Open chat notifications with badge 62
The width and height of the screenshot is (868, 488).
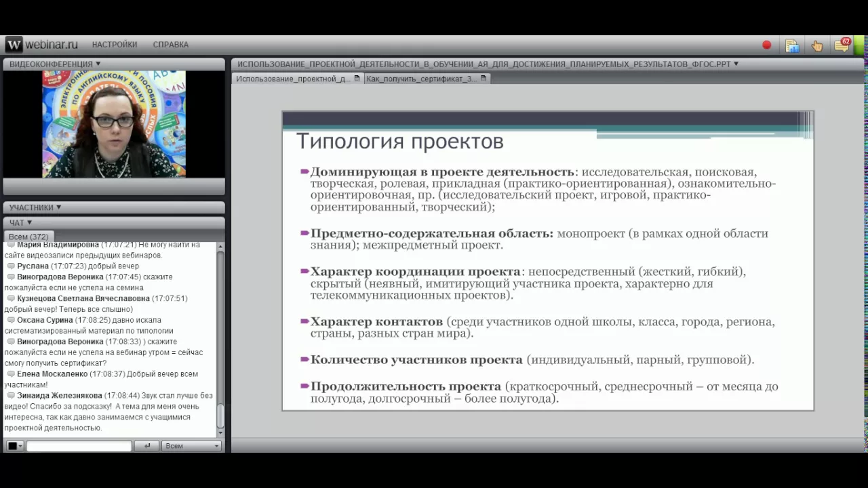coord(842,45)
